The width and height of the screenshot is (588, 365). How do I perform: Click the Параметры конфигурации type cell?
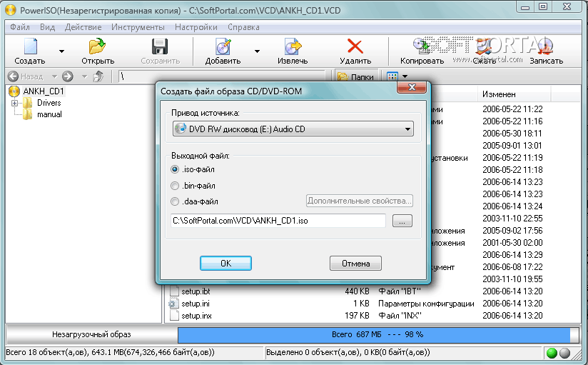pyautogui.click(x=426, y=304)
